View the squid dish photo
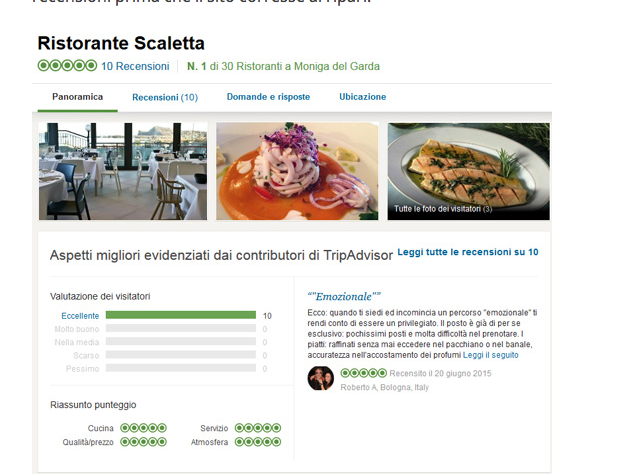634x474 pixels. coord(297,171)
